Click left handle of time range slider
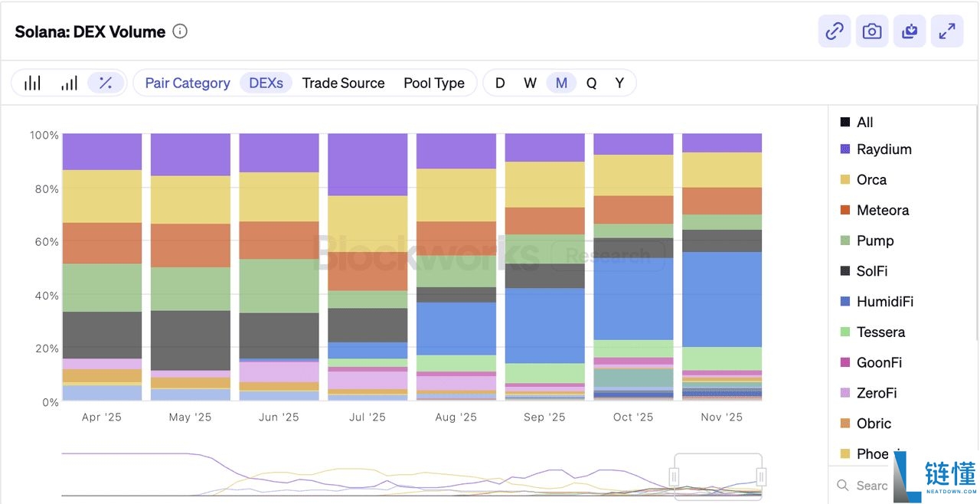Viewport: 980px width, 504px height. point(675,476)
